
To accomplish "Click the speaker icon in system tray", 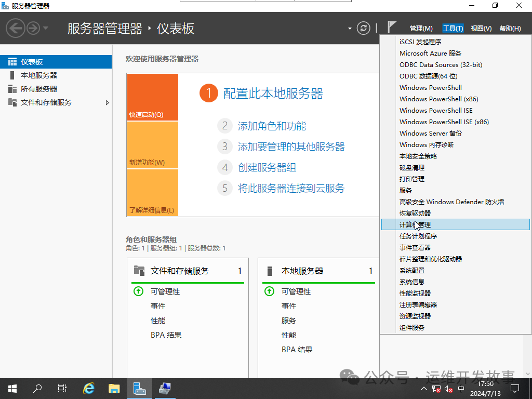I will tap(449, 389).
